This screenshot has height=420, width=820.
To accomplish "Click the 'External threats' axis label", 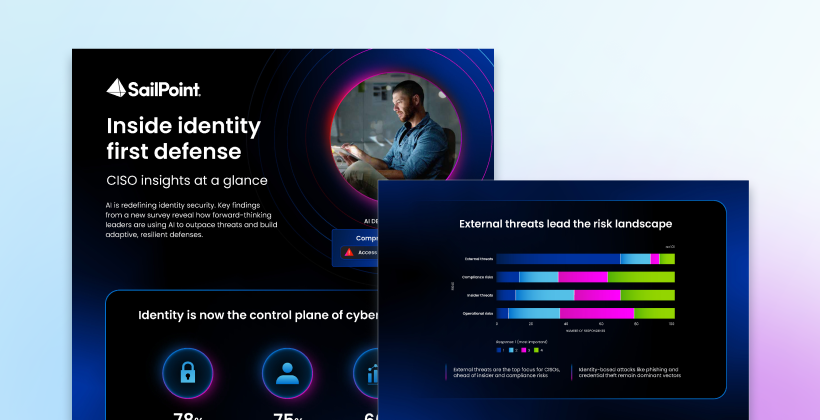I will pyautogui.click(x=479, y=259).
